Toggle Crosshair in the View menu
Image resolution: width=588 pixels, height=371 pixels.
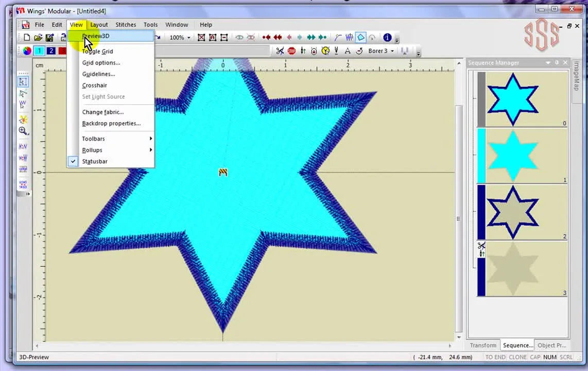tap(111, 85)
